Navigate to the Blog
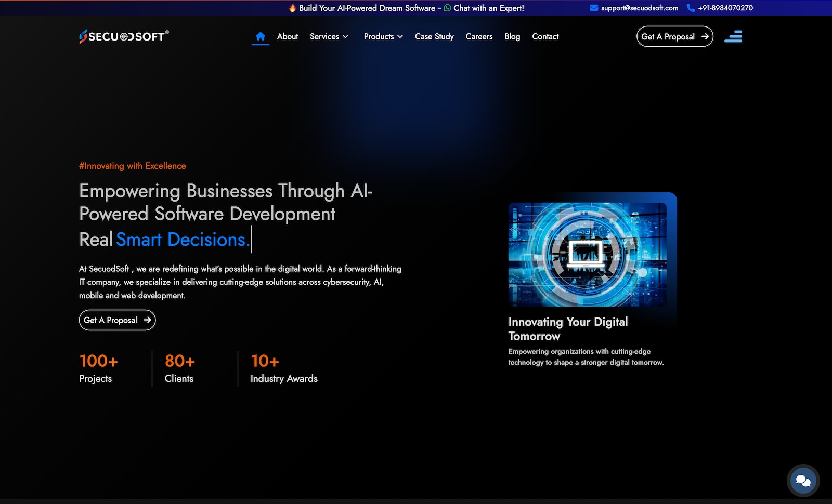This screenshot has height=504, width=832. pyautogui.click(x=512, y=36)
